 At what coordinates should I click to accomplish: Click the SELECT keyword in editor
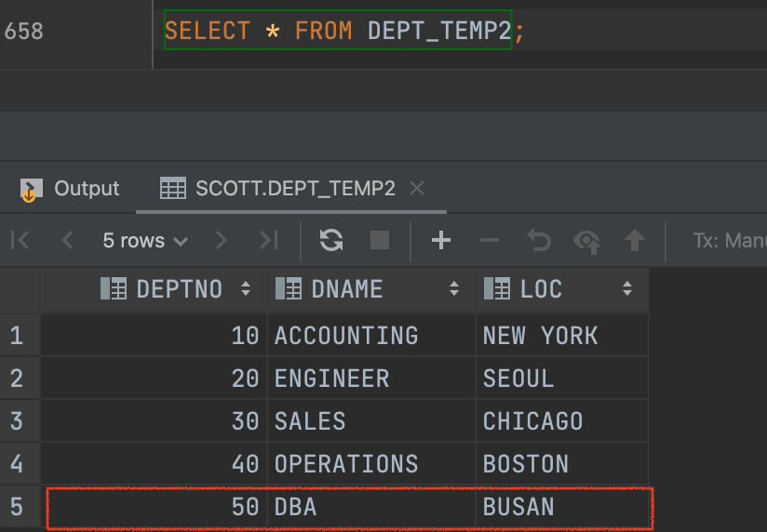pyautogui.click(x=208, y=31)
